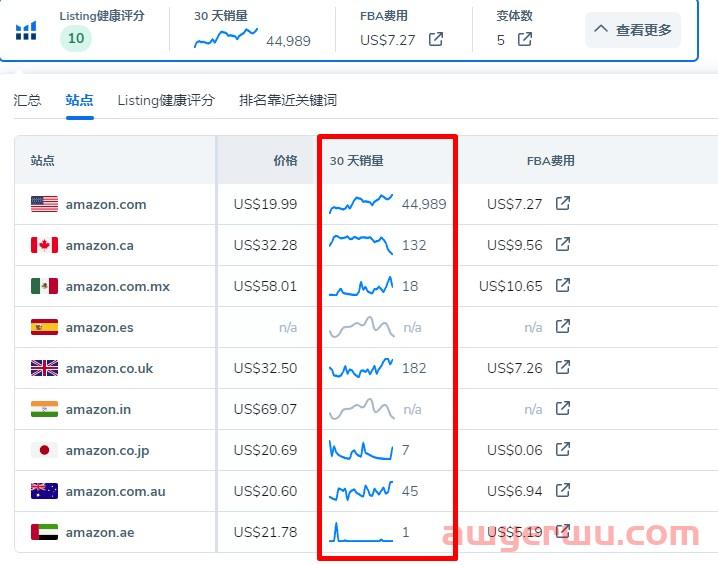The width and height of the screenshot is (718, 565).
Task: Open FBA fee external link in header
Action: coord(436,40)
